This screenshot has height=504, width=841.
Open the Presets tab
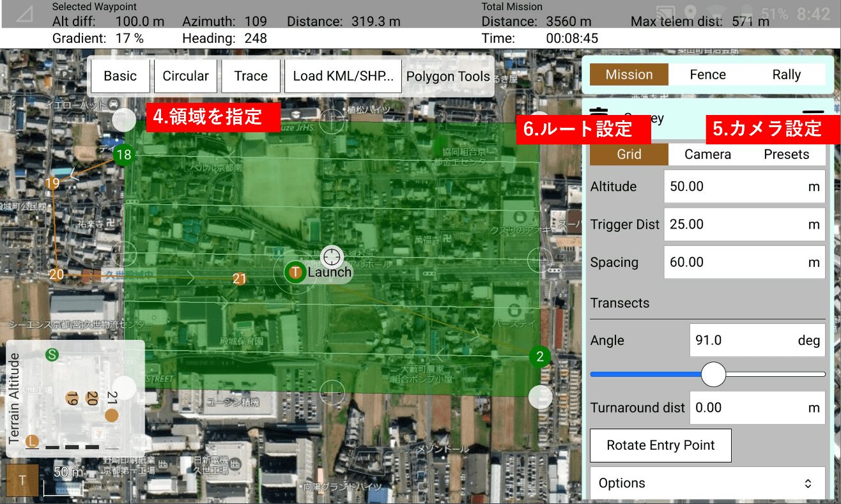(x=786, y=154)
